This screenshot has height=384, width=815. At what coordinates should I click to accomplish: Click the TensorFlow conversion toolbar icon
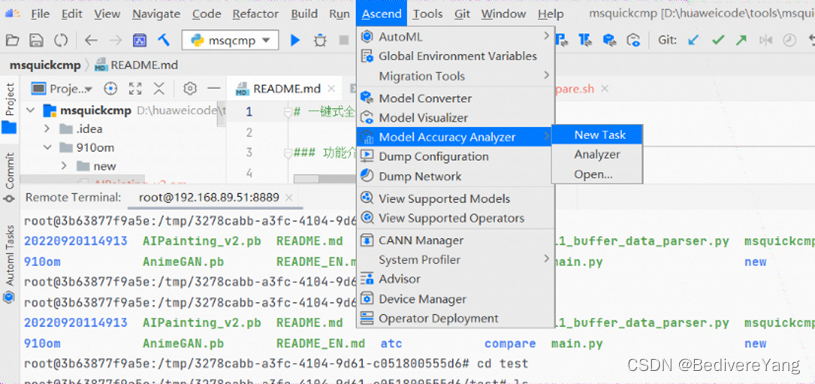[586, 40]
